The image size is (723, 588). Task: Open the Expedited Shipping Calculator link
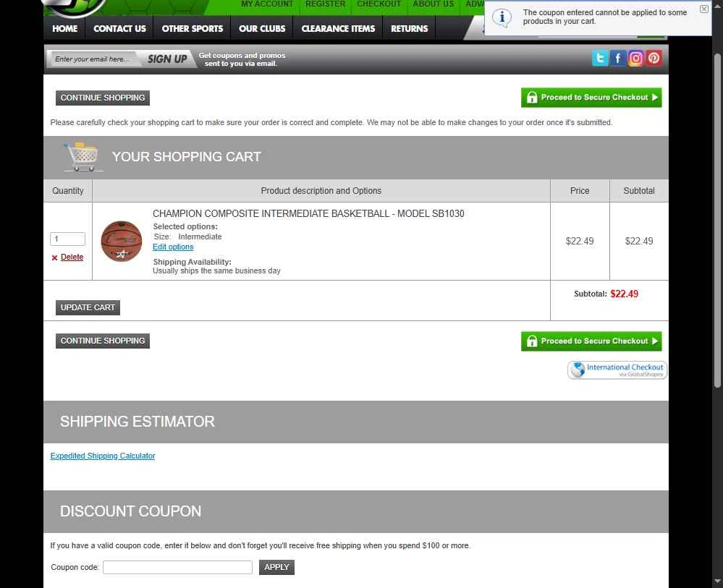pos(103,456)
